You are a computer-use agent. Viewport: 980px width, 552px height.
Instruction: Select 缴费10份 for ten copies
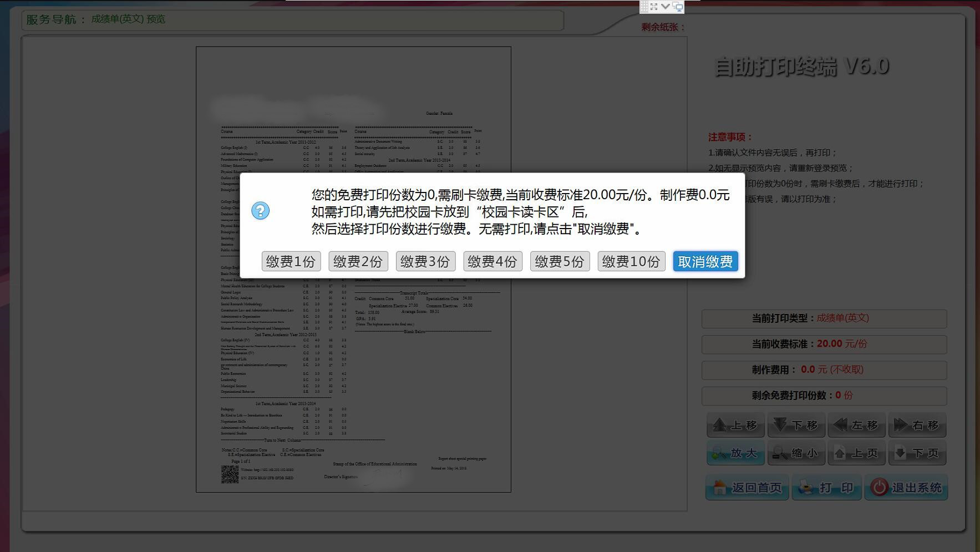click(631, 261)
